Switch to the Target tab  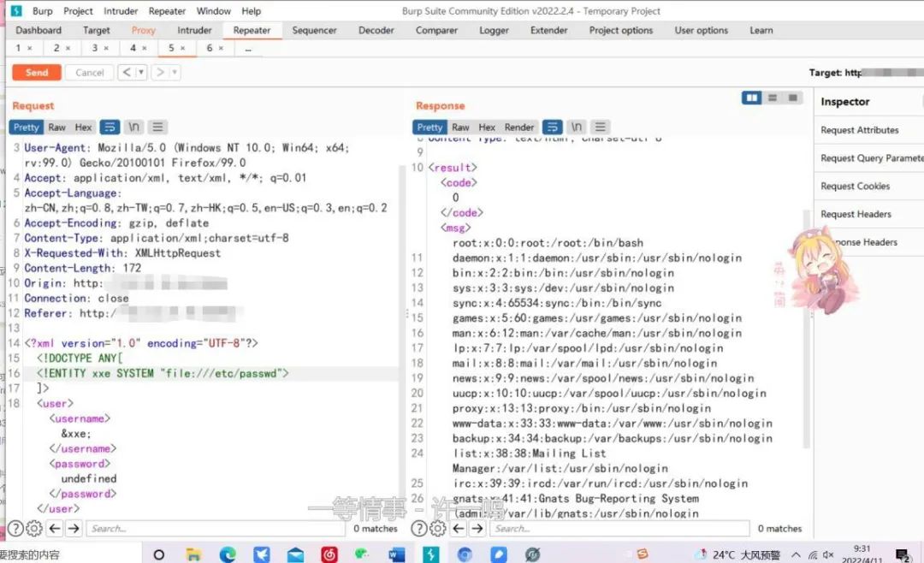[96, 30]
